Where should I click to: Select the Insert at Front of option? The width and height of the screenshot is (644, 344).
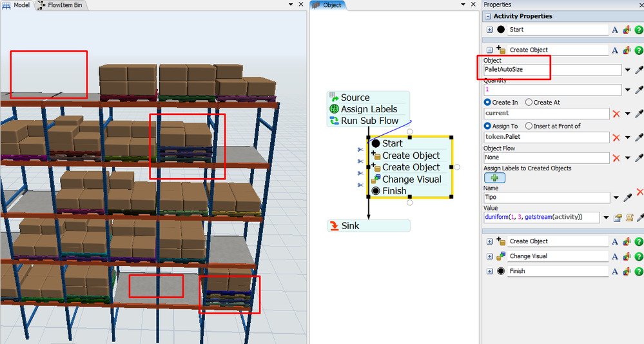tap(529, 126)
